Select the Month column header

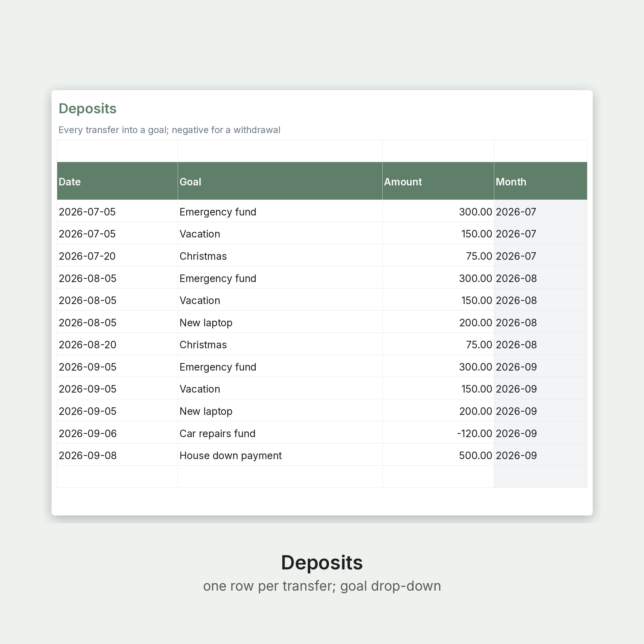coord(541,181)
